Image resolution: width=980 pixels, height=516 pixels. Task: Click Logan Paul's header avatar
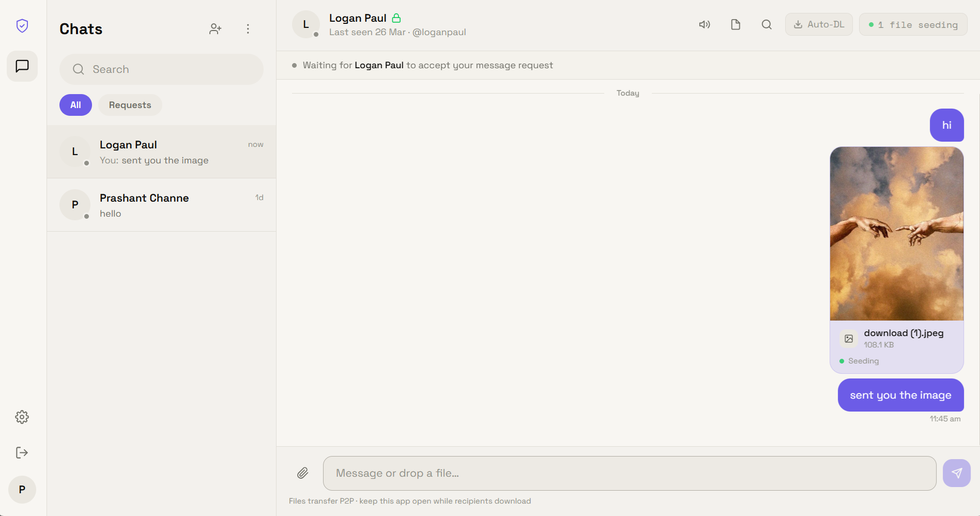coord(306,24)
